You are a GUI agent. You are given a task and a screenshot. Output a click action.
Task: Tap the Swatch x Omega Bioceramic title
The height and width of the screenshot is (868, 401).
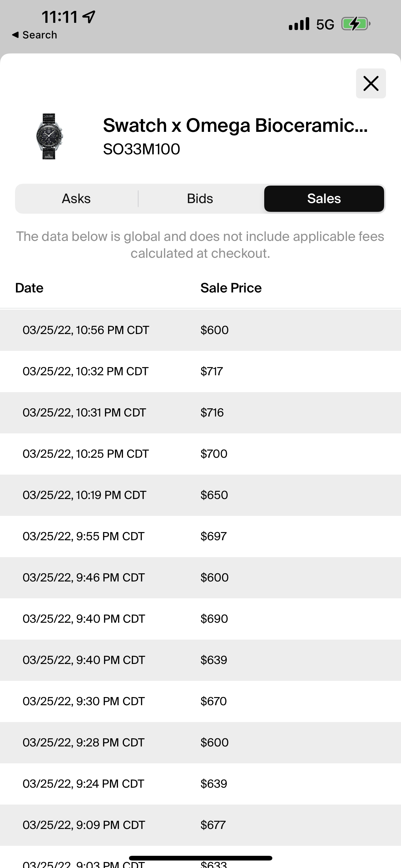tap(235, 125)
